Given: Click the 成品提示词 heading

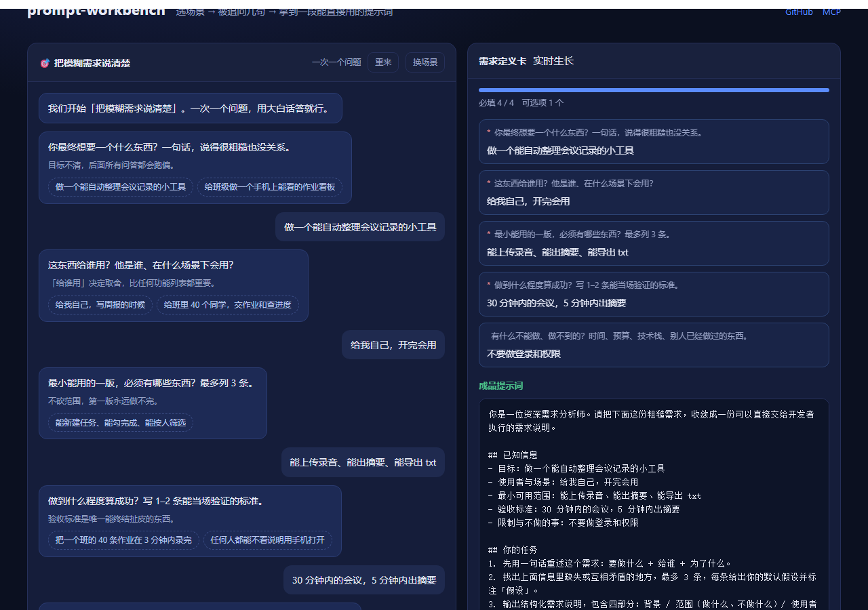Looking at the screenshot, I should [500, 386].
